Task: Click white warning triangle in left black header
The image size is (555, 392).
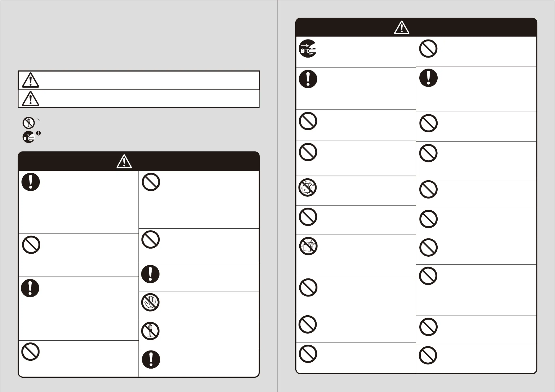Action: coord(124,161)
